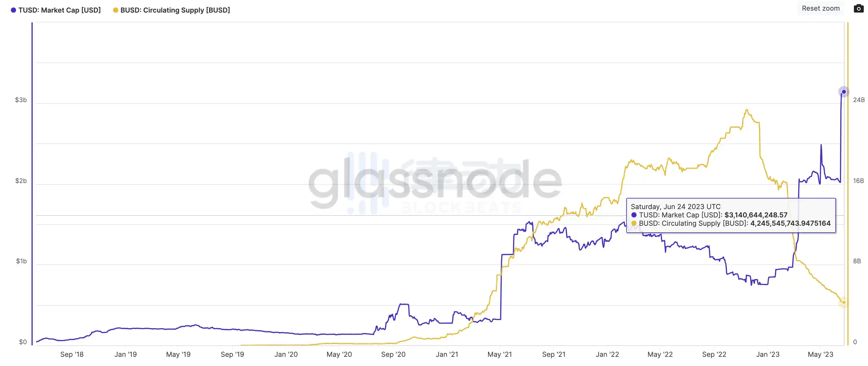The width and height of the screenshot is (868, 366).
Task: Click the tooltip date Saturday, Jun 24 2023
Action: pyautogui.click(x=675, y=207)
